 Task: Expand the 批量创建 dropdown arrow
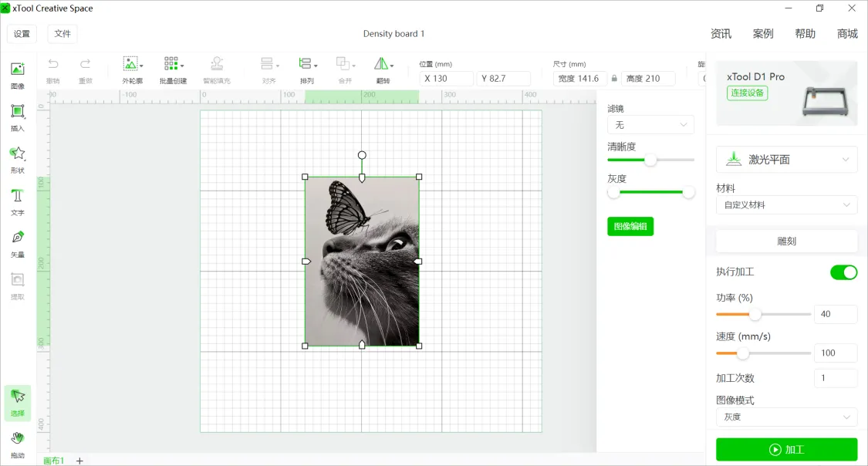click(x=182, y=66)
